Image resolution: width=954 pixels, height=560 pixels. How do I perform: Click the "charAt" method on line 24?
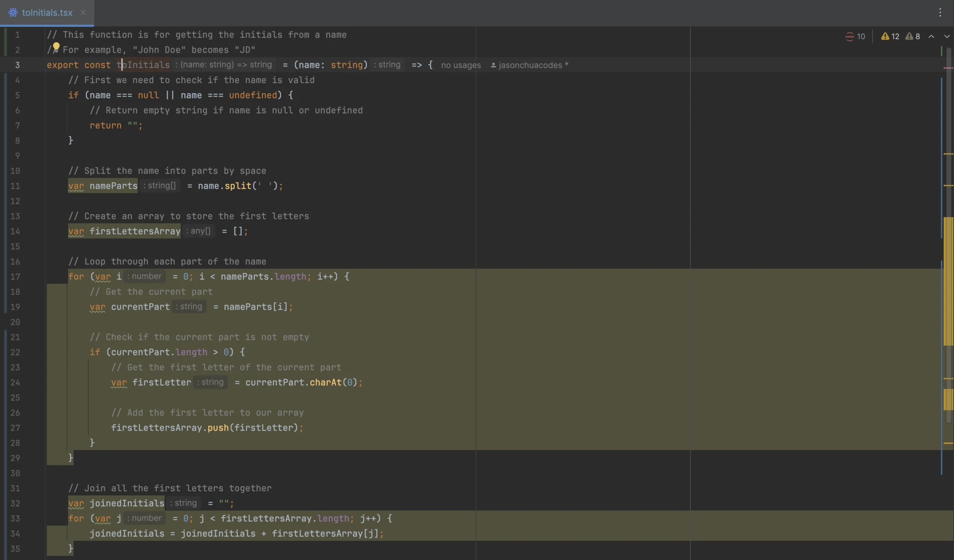(326, 383)
